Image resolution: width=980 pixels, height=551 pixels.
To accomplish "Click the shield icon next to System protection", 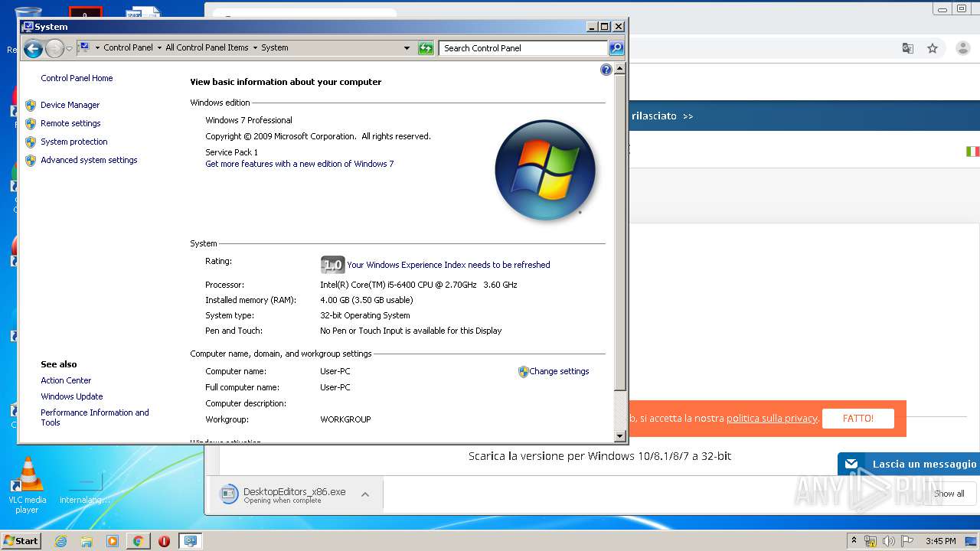I will click(31, 142).
